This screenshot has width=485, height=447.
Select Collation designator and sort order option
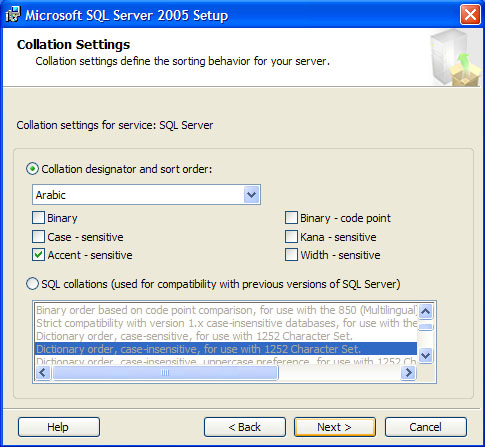click(x=33, y=169)
